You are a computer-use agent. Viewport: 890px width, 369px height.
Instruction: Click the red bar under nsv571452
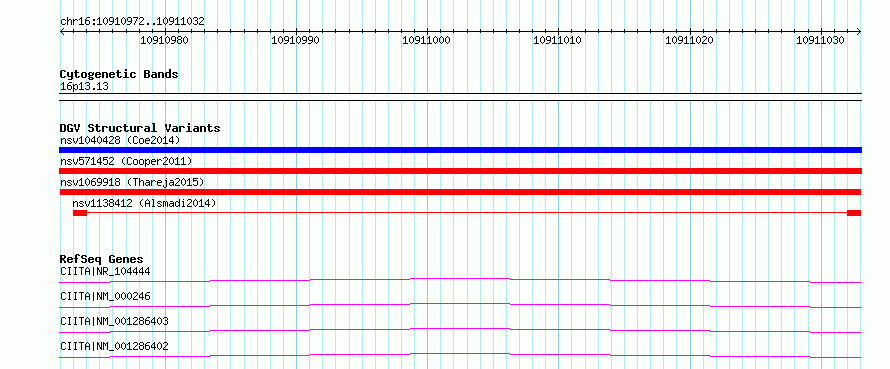click(460, 171)
